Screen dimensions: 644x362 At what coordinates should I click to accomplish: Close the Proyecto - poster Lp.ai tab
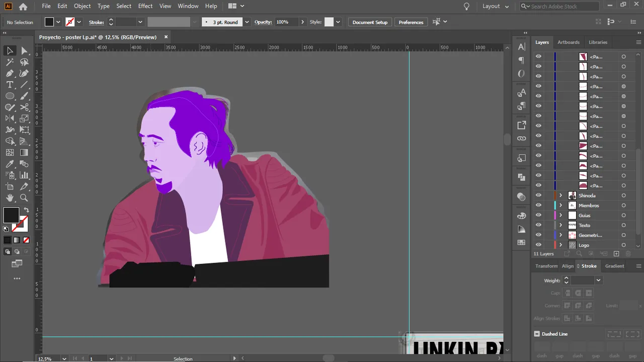click(166, 37)
